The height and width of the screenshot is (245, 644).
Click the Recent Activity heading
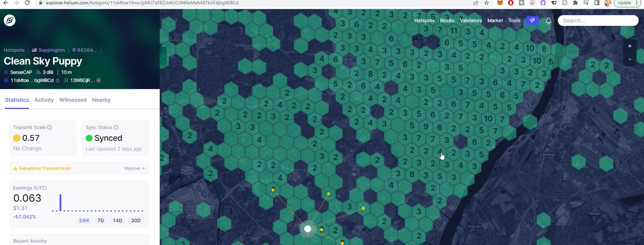pos(30,241)
